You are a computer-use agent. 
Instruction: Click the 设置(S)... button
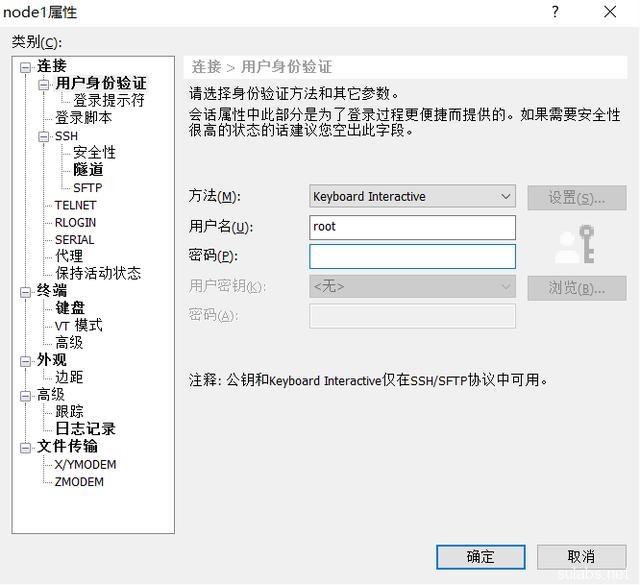pyautogui.click(x=577, y=198)
